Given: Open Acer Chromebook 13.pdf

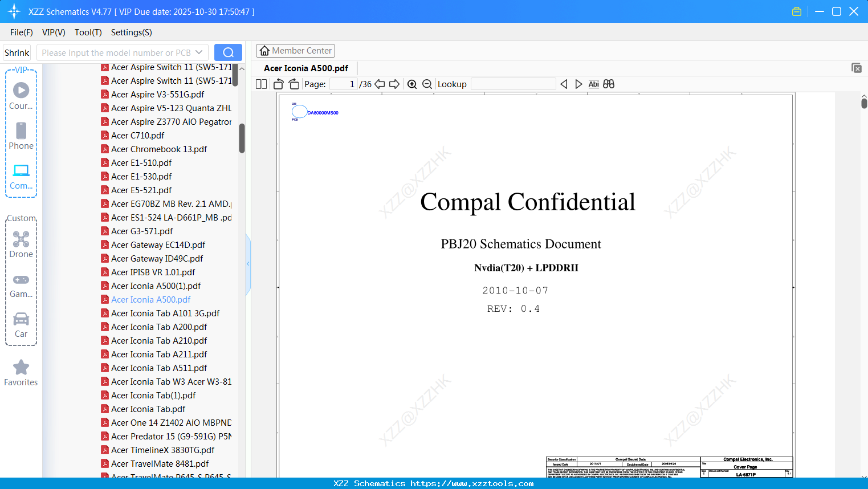Looking at the screenshot, I should coord(159,149).
